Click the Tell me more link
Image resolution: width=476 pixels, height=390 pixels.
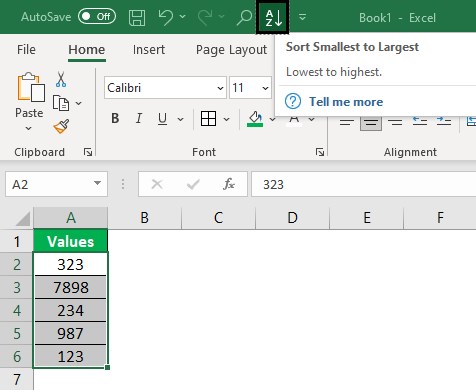click(346, 102)
